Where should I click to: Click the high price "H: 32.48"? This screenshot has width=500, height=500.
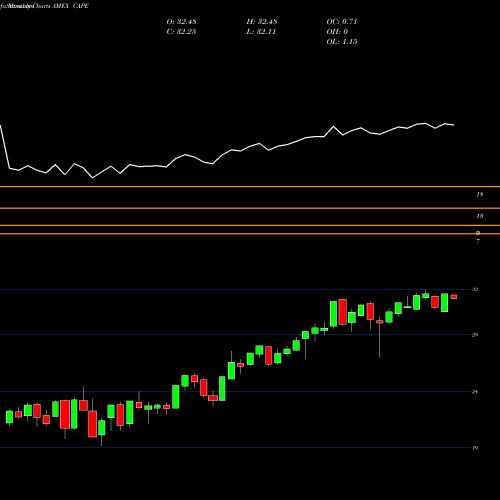coord(262,22)
